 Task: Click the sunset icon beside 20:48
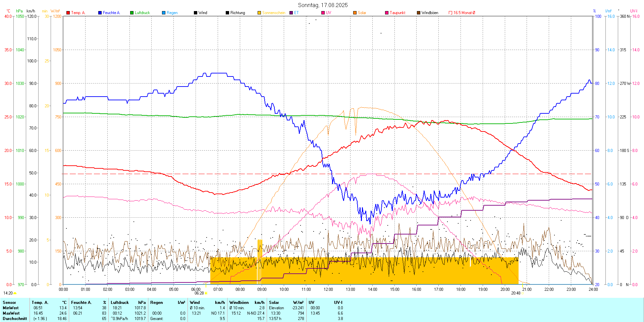click(x=523, y=293)
